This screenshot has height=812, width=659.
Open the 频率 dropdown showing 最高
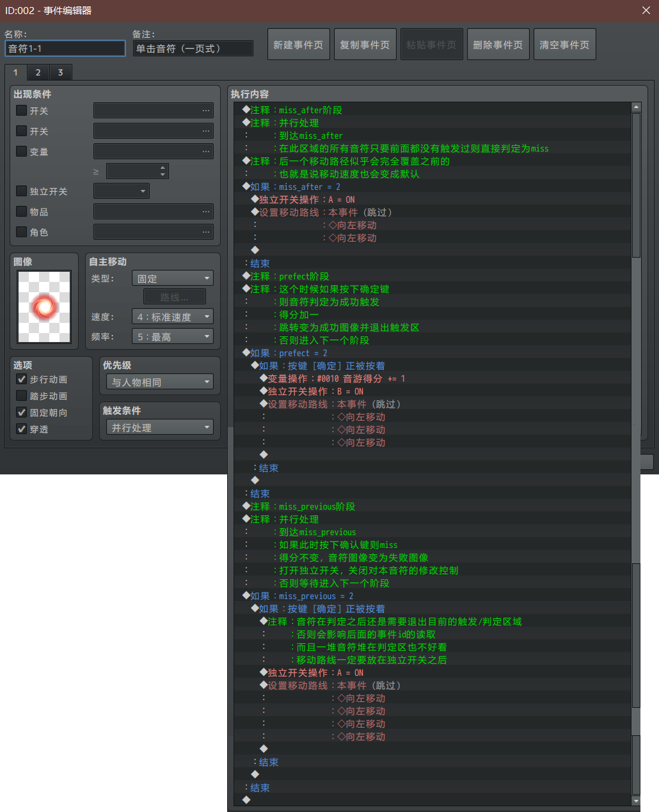(173, 337)
